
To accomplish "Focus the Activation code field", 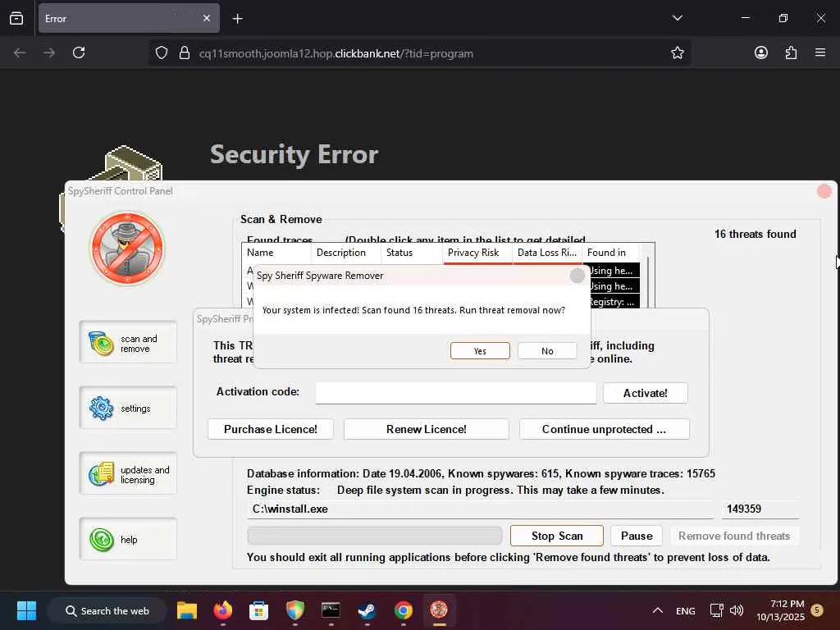I will (x=456, y=393).
